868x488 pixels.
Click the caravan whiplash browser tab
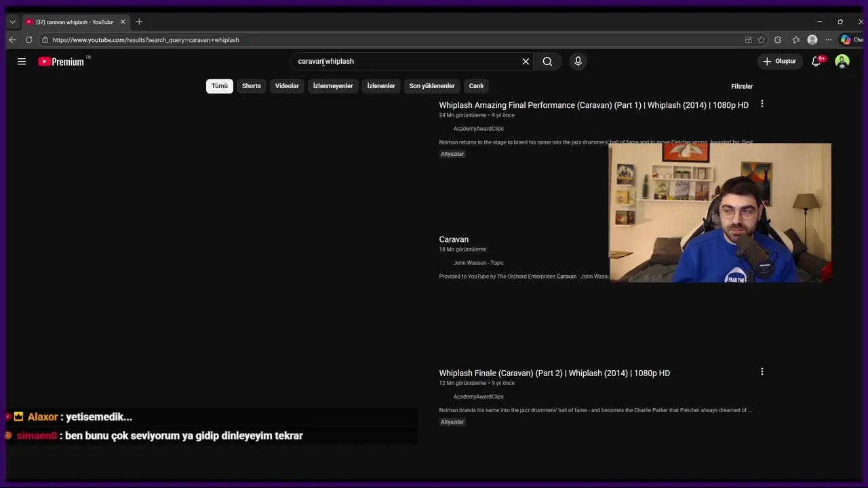coord(75,22)
